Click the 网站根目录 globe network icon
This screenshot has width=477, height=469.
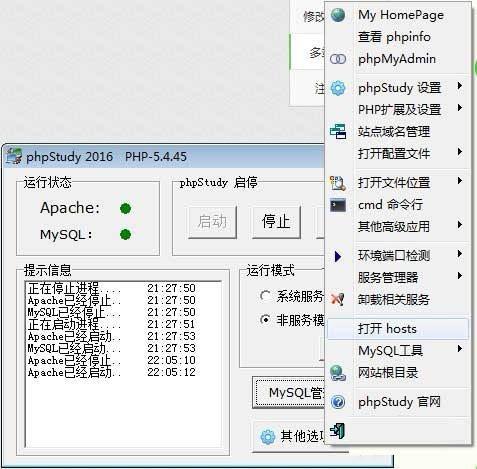(338, 373)
